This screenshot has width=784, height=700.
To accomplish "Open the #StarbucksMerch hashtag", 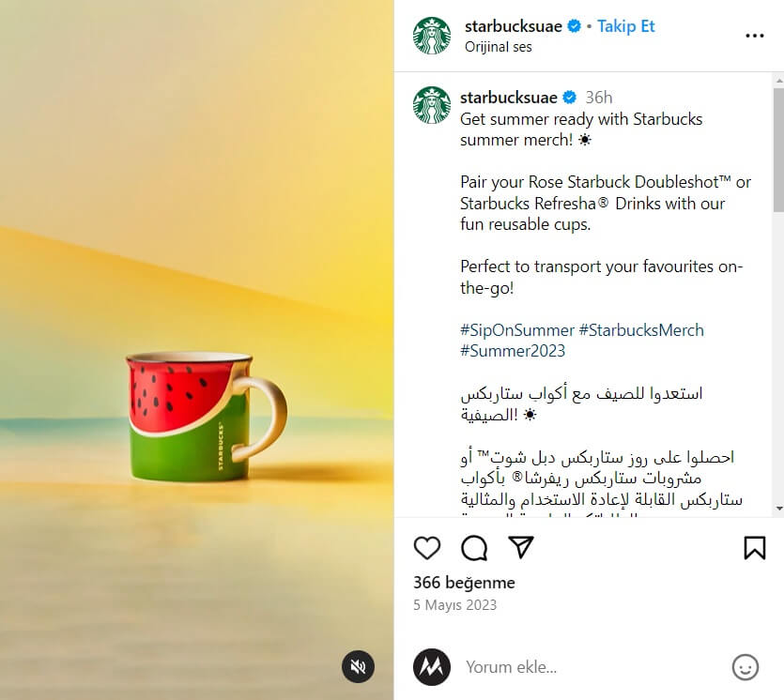I will 641,329.
